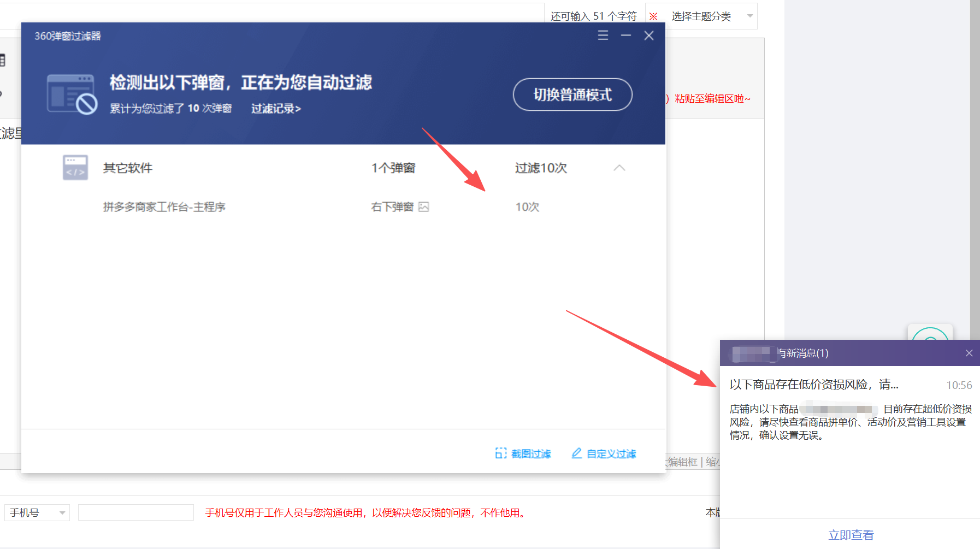Minimize the 360弹窗过滤器 window
This screenshot has width=980, height=549.
click(x=626, y=36)
